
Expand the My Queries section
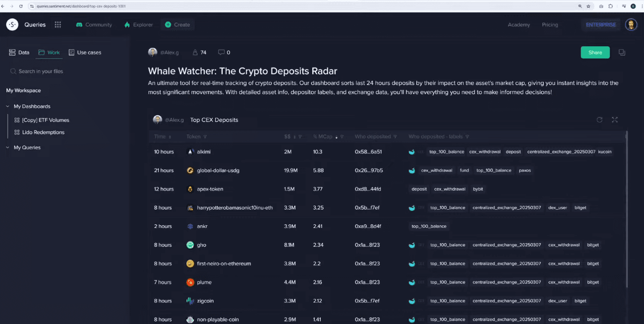8,148
